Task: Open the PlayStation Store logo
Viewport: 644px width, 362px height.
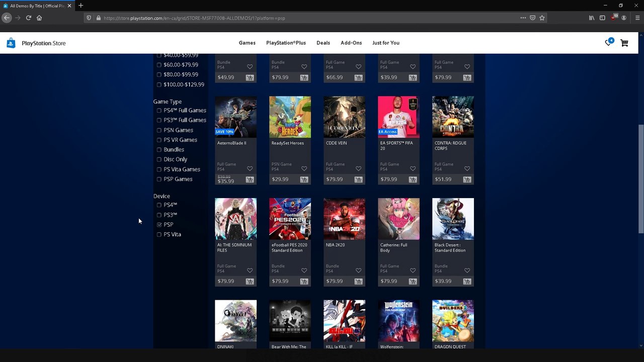Action: [x=36, y=43]
